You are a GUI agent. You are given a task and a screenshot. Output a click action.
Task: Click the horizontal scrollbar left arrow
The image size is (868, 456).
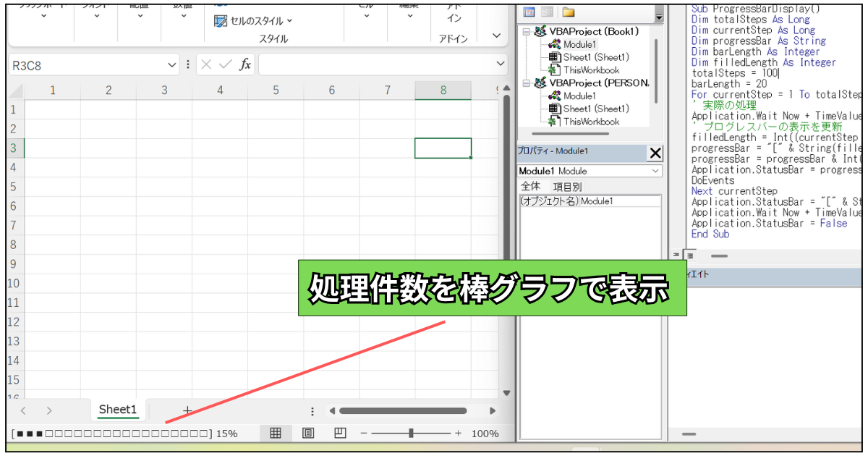333,410
